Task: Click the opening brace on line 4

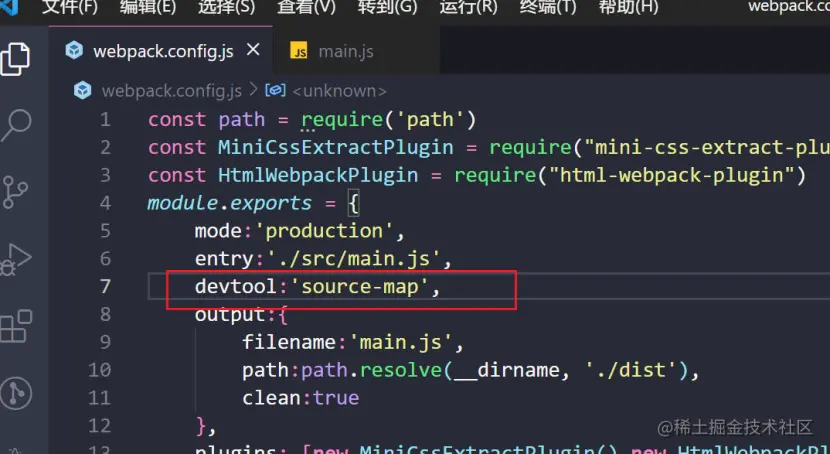Action: click(x=354, y=203)
